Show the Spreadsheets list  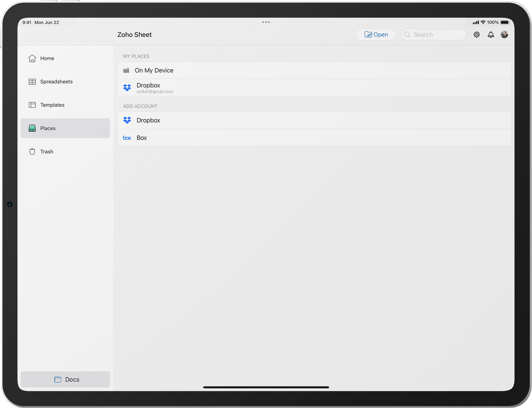(x=65, y=82)
